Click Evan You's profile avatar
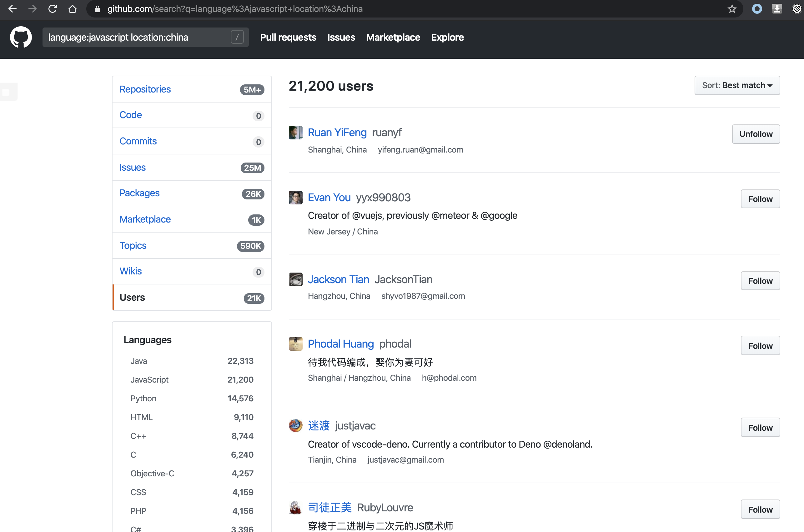 pos(295,198)
